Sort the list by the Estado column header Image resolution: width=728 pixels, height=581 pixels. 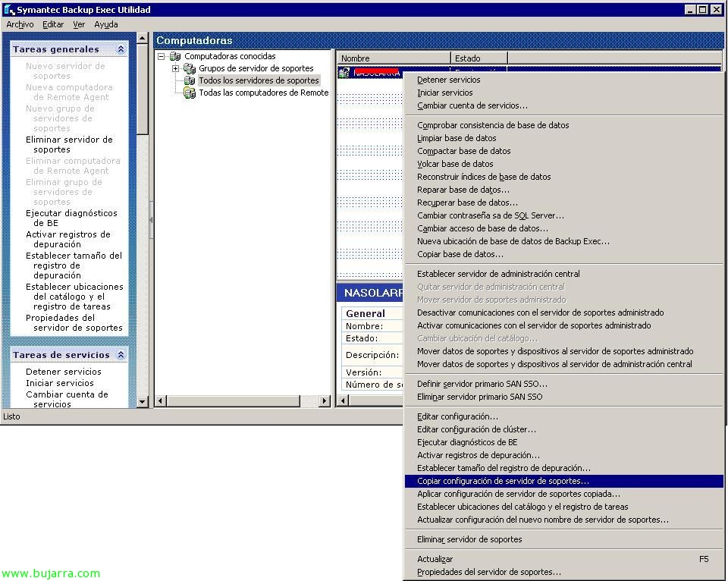pyautogui.click(x=479, y=58)
